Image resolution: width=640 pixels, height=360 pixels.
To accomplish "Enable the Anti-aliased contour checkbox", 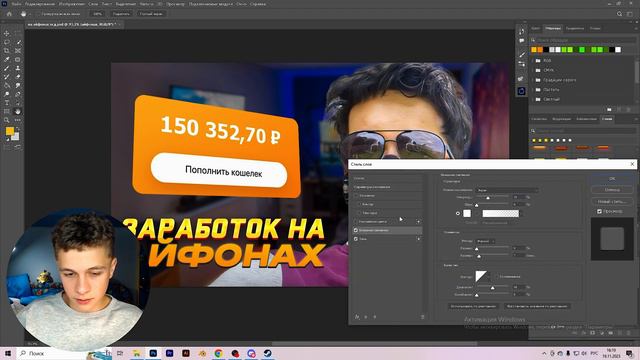I will point(496,277).
